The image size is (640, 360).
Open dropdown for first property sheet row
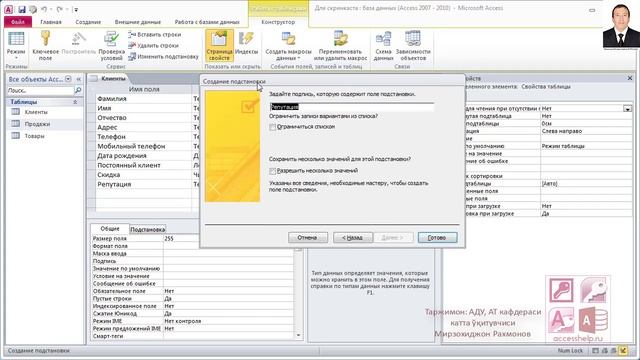coord(627,109)
